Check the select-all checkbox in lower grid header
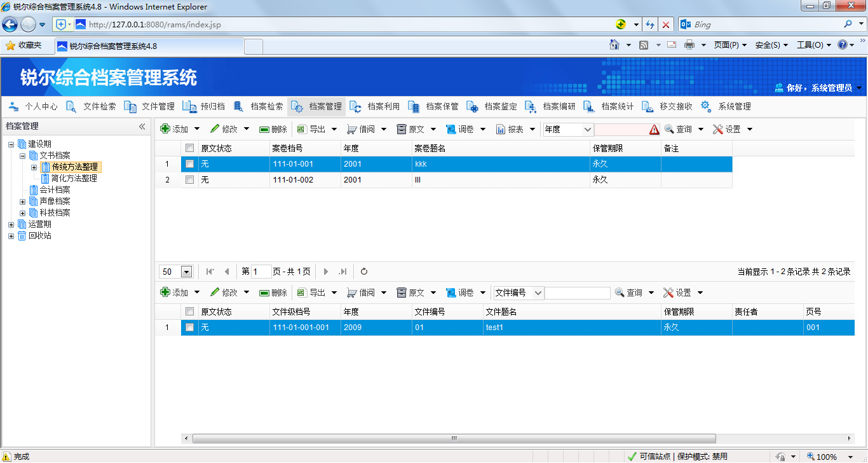 coord(189,312)
